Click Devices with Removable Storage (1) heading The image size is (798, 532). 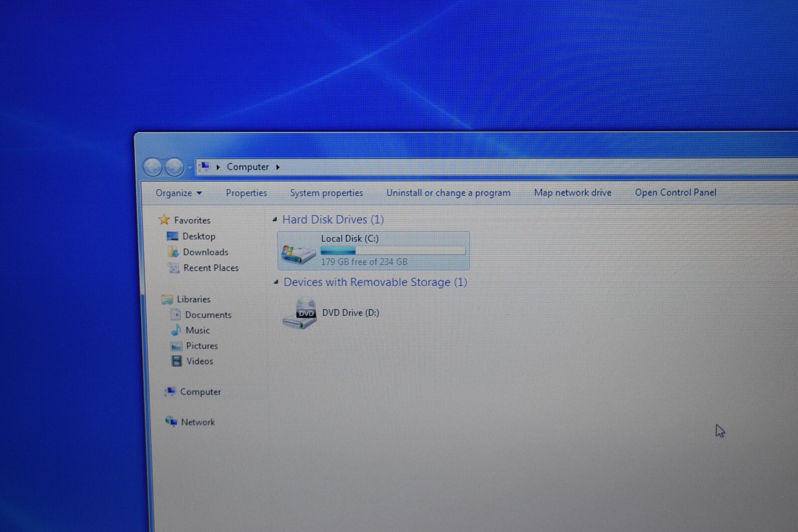(375, 282)
